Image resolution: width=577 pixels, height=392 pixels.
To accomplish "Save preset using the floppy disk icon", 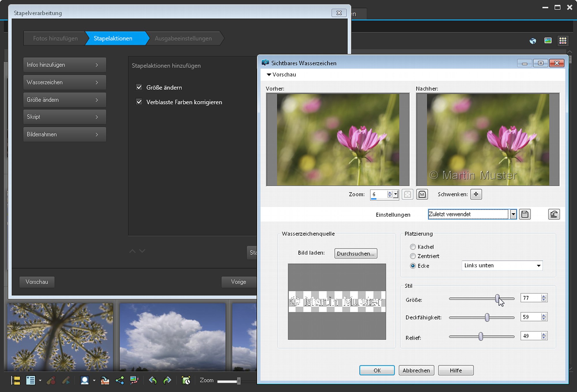I will (525, 214).
